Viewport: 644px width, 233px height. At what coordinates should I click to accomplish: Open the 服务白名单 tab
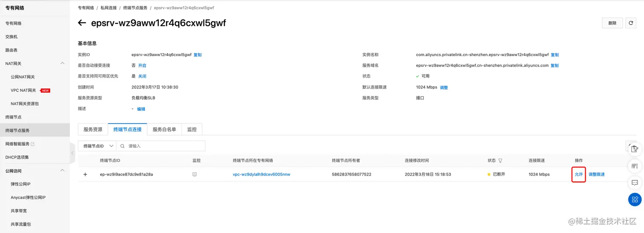click(164, 129)
